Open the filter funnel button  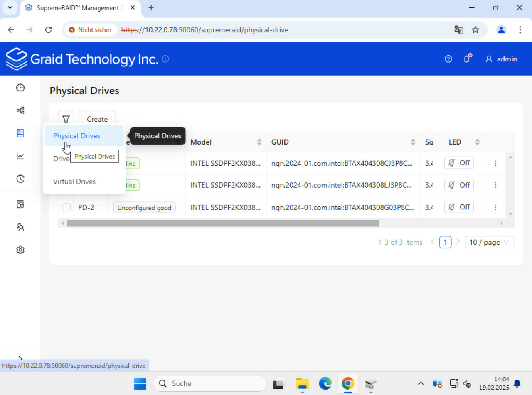tap(66, 119)
